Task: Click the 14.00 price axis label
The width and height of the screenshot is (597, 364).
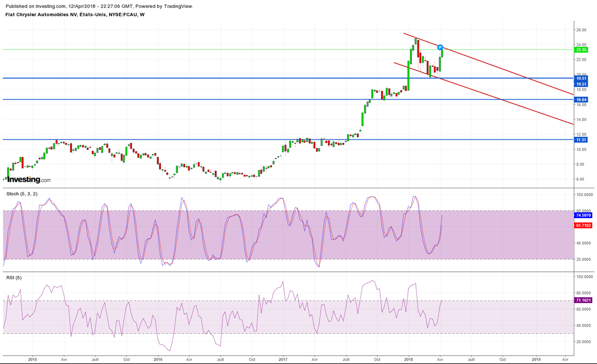Action: click(x=581, y=119)
